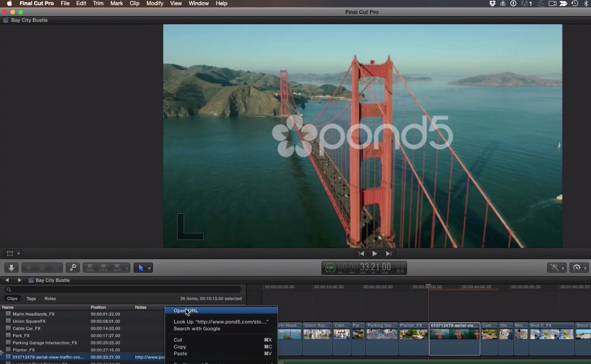Switch to the Tags tab

pyautogui.click(x=31, y=299)
